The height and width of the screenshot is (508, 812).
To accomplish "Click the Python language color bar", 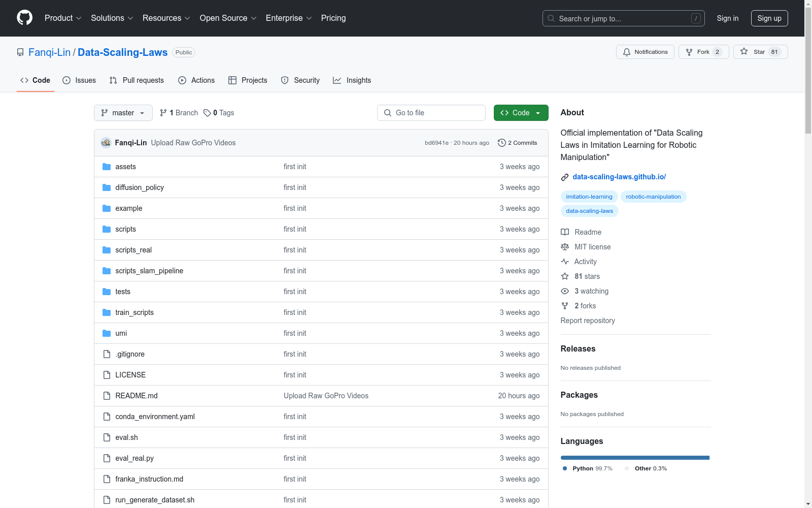I will pyautogui.click(x=634, y=458).
